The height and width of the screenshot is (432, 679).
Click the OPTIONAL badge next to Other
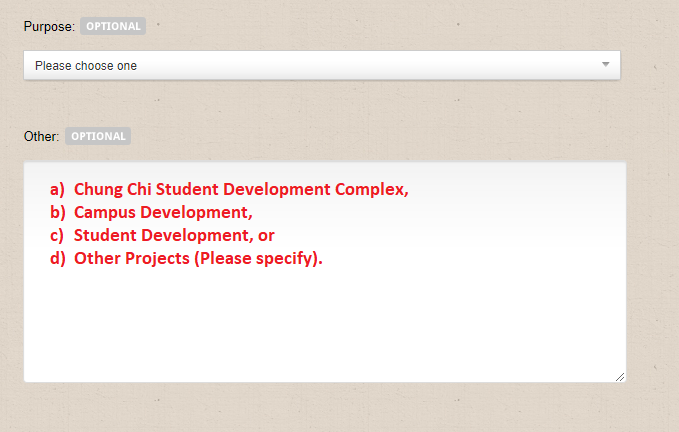[98, 136]
